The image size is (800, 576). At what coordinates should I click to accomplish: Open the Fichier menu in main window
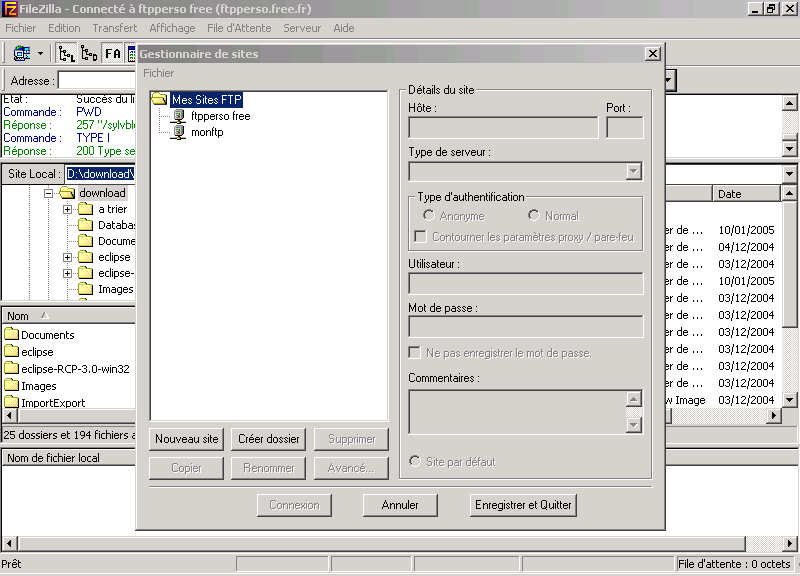click(20, 28)
